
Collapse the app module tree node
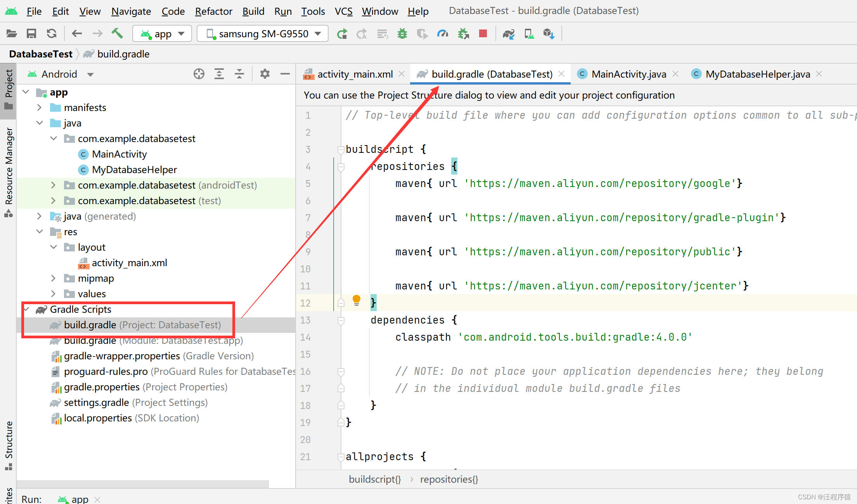tap(26, 92)
